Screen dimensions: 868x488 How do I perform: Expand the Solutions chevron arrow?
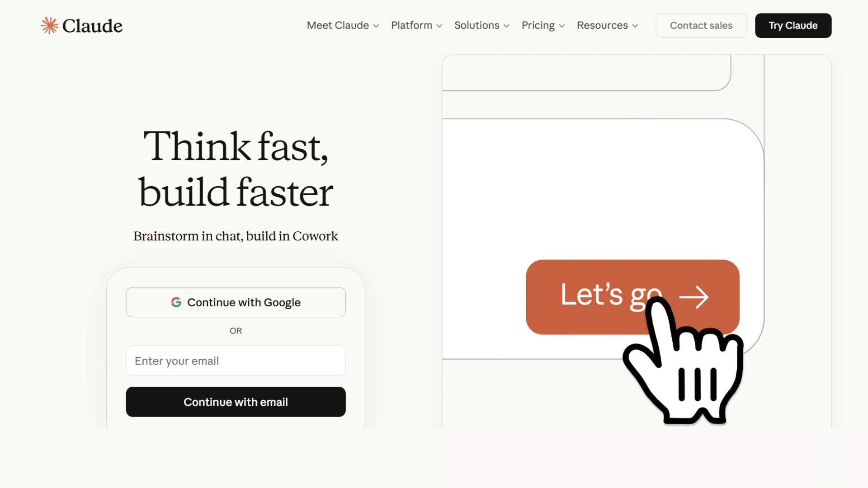507,26
